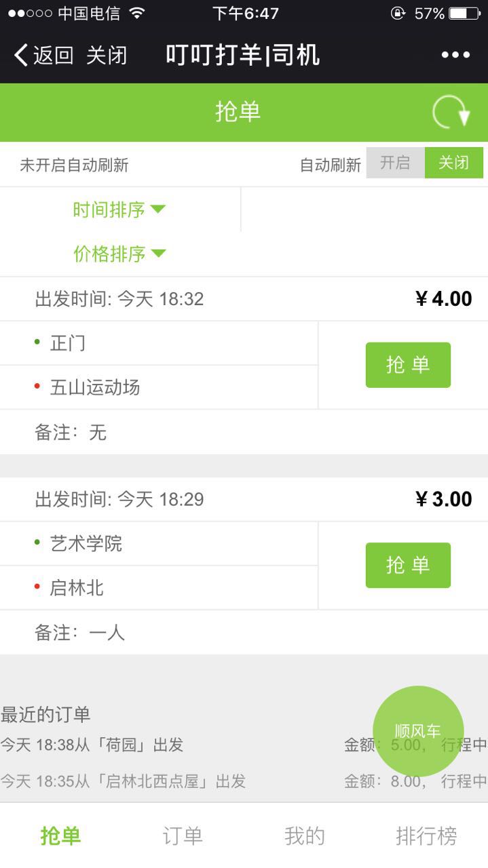Open the 排行榜 bottom tab
The image size is (488, 868).
pos(426,835)
